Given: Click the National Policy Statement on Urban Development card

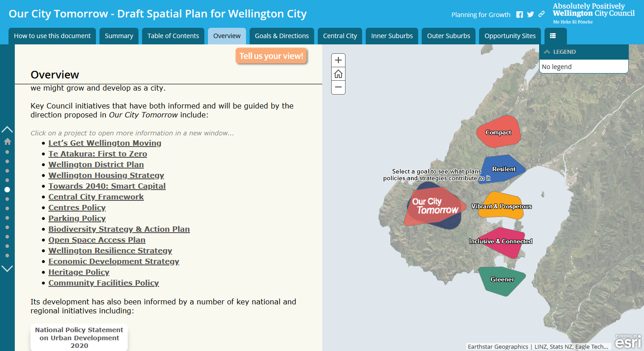Looking at the screenshot, I should click(x=79, y=338).
